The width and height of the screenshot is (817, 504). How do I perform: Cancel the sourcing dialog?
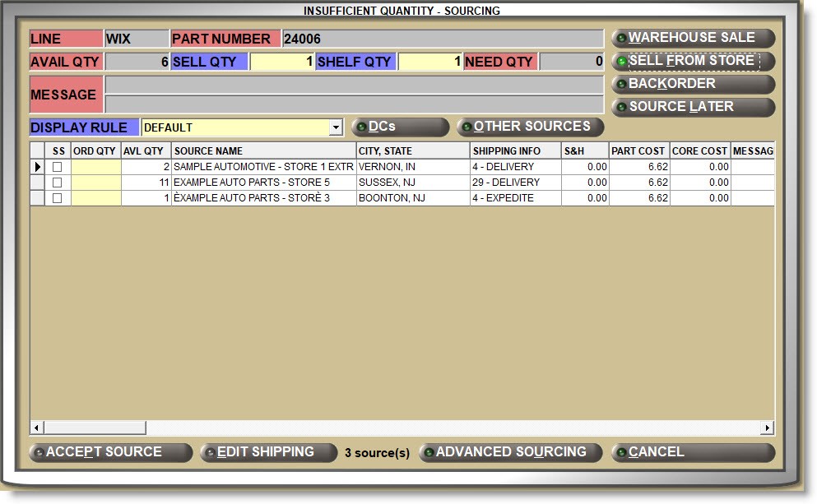coord(693,452)
